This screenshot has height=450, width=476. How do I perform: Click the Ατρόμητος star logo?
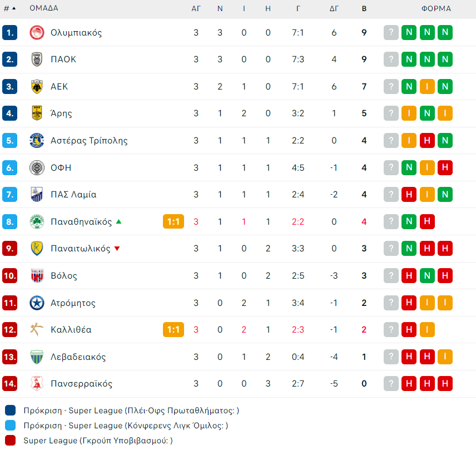pyautogui.click(x=37, y=303)
